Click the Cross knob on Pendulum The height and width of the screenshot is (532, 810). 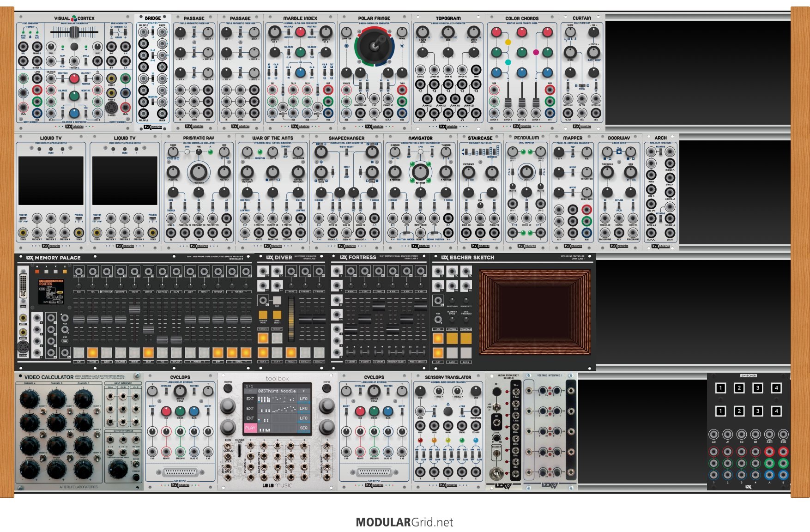point(526,172)
